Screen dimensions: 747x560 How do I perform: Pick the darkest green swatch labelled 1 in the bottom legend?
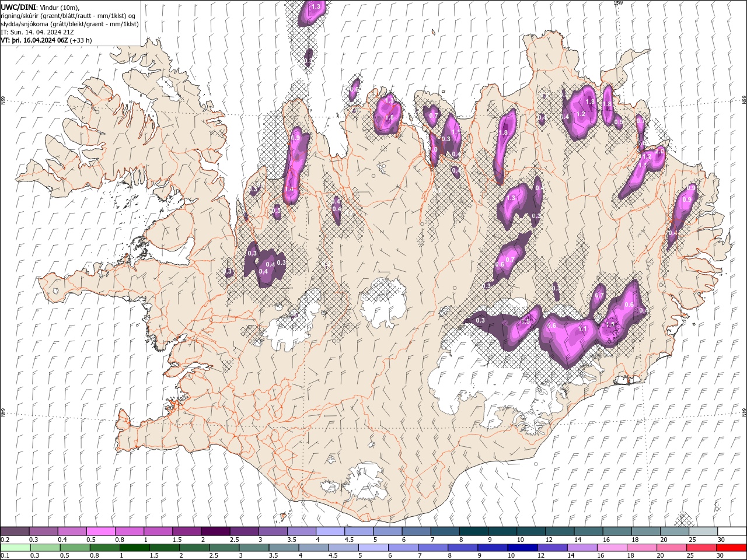pos(134,548)
